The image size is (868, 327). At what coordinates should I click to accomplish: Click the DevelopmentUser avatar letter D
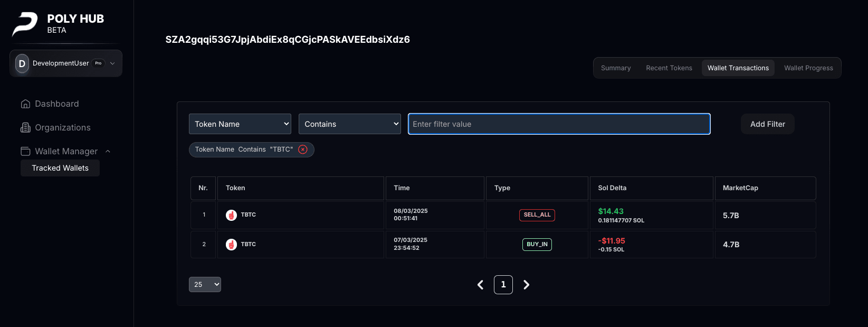[x=22, y=63]
